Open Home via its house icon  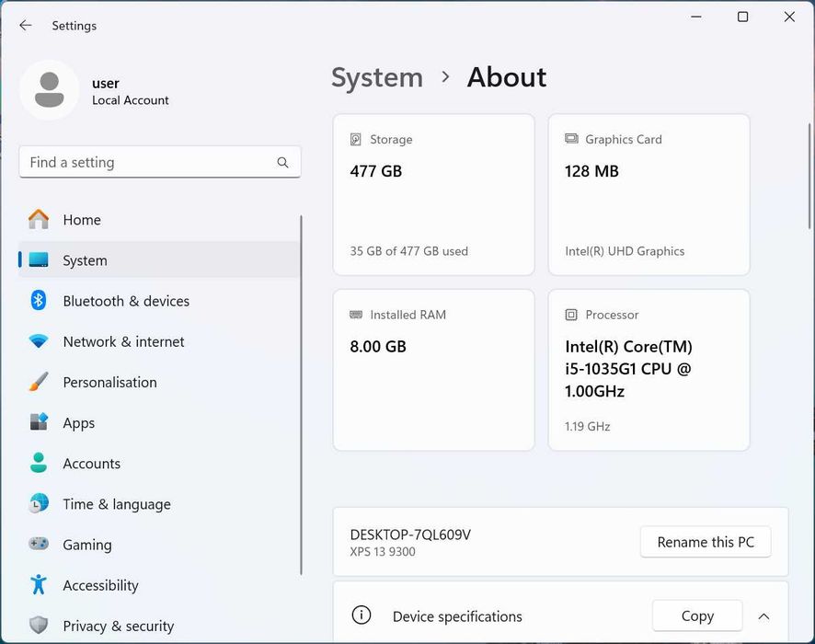39,220
